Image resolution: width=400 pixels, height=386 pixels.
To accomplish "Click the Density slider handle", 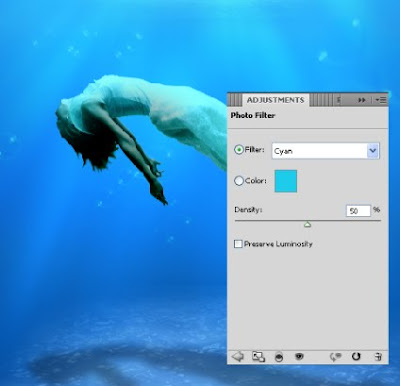I will coord(307,225).
